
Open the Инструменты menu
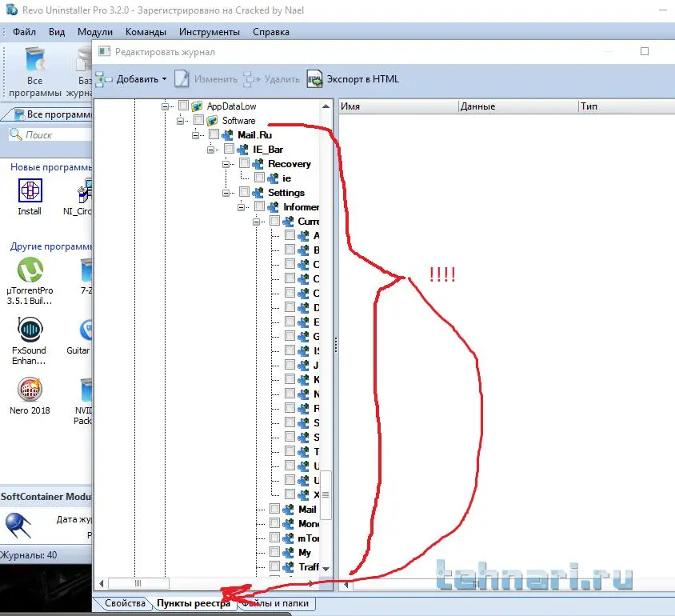click(210, 32)
